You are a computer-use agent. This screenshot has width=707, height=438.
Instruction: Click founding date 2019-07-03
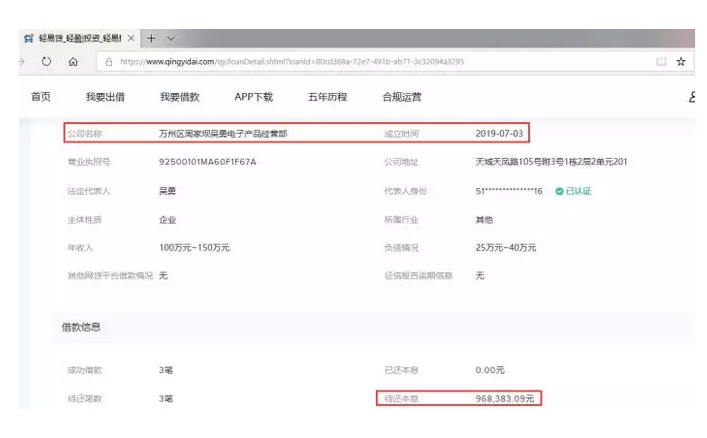(499, 134)
